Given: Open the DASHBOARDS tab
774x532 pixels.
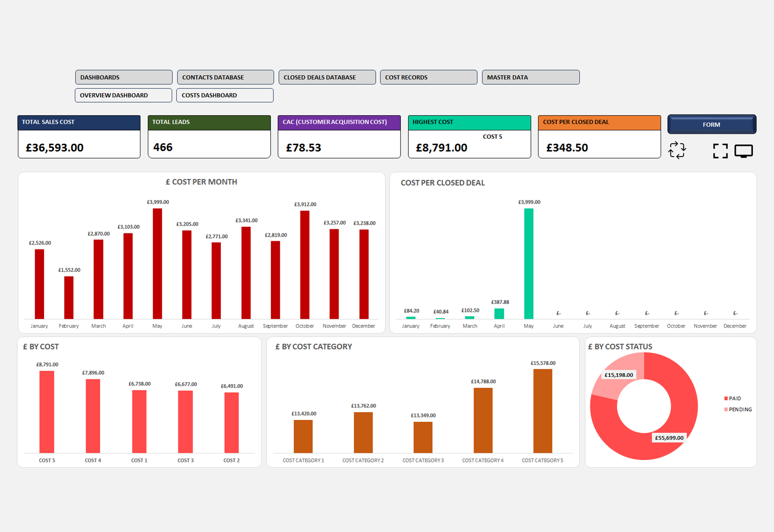Looking at the screenshot, I should (x=124, y=77).
